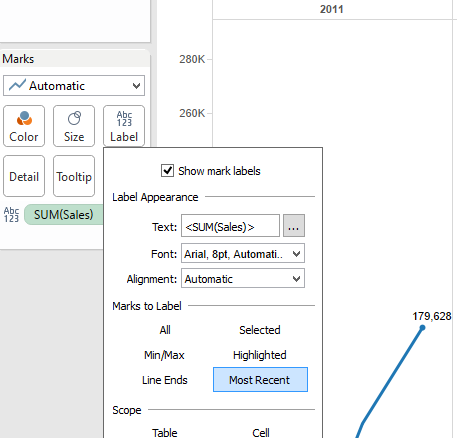This screenshot has width=457, height=438.
Task: Click the SUM(Sales) pill on Marks
Action: [64, 215]
